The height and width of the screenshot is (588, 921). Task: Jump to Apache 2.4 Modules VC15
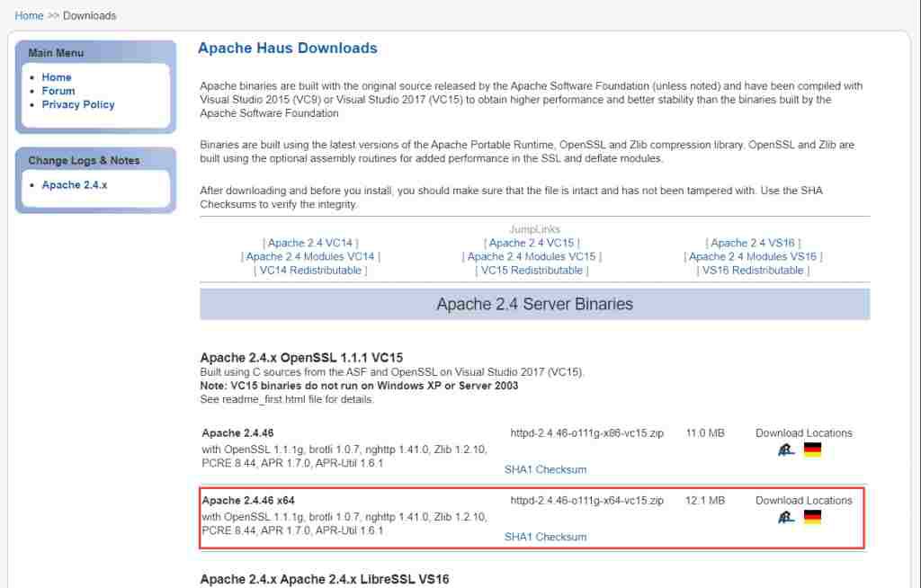(x=532, y=257)
